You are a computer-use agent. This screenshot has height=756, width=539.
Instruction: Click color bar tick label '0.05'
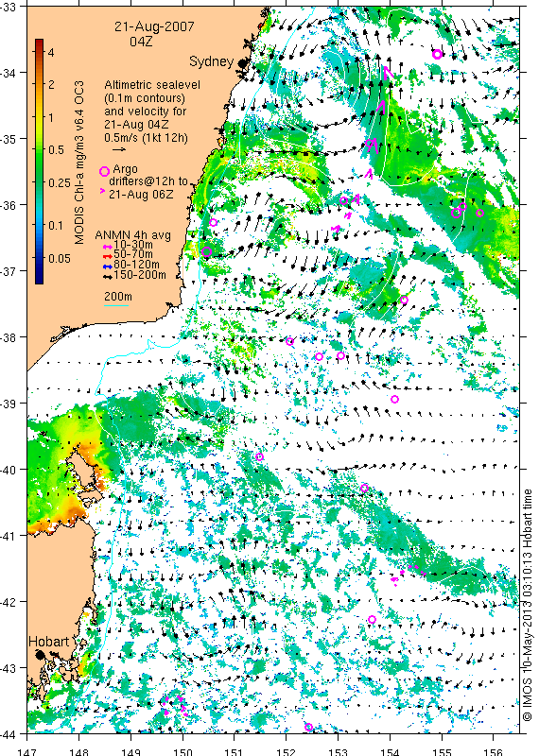tap(60, 258)
